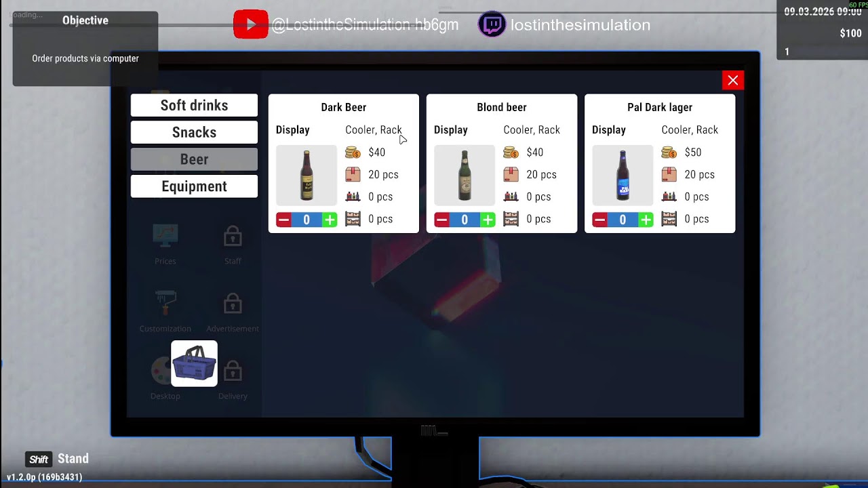
Task: Open the Soft drinks category
Action: (x=194, y=105)
